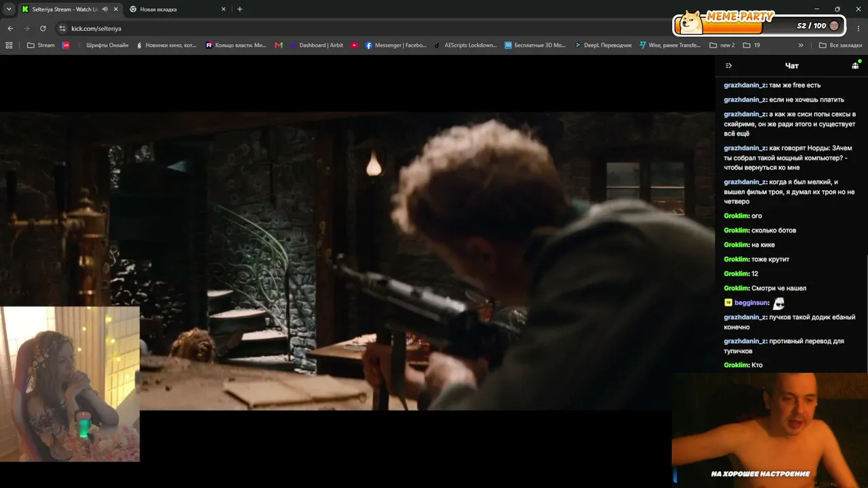Collapse the chat panel with arrow icon
This screenshot has width=868, height=488.
tap(728, 66)
